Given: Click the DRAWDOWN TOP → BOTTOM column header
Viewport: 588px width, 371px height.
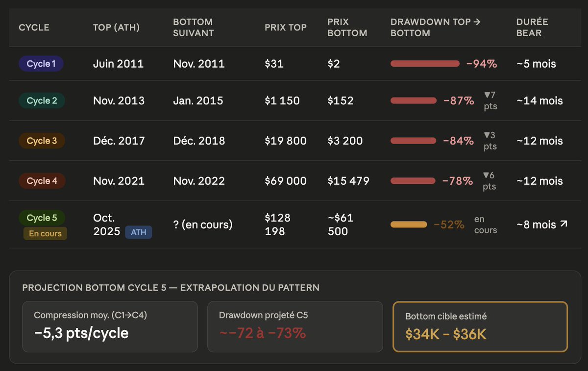Looking at the screenshot, I should pyautogui.click(x=435, y=27).
